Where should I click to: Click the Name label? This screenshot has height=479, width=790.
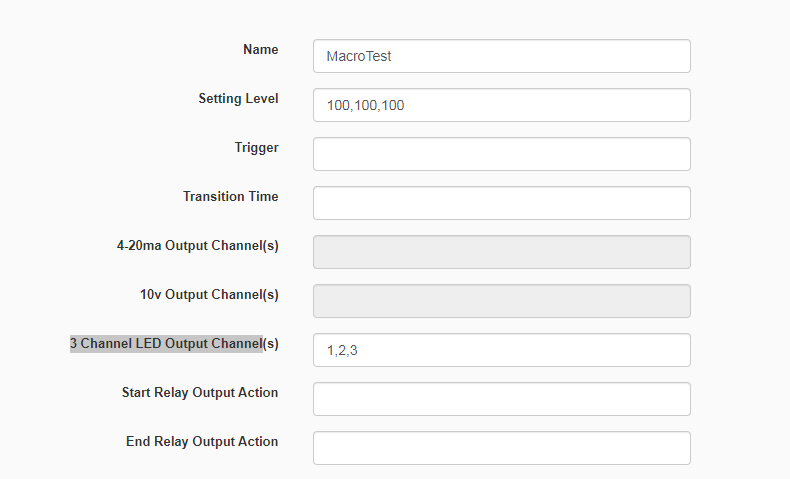tap(260, 49)
